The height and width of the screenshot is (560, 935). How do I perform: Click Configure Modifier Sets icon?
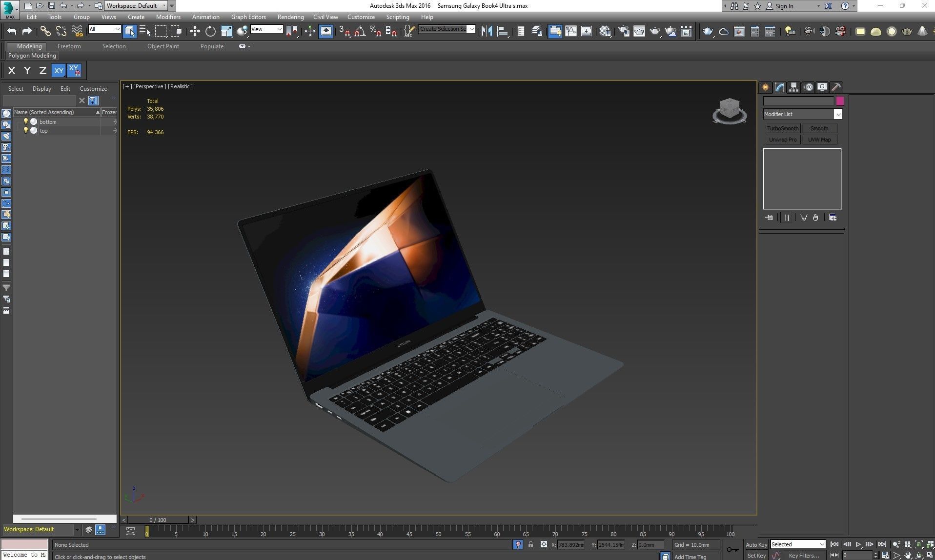coord(833,218)
